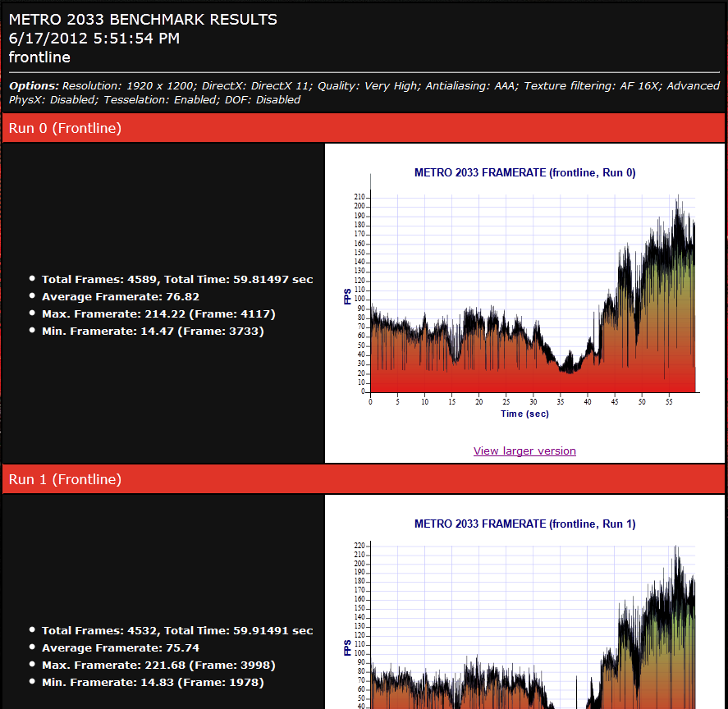
Task: Click "Max. Framerate: 214.22 (Frame: 4117)"
Action: [158, 313]
